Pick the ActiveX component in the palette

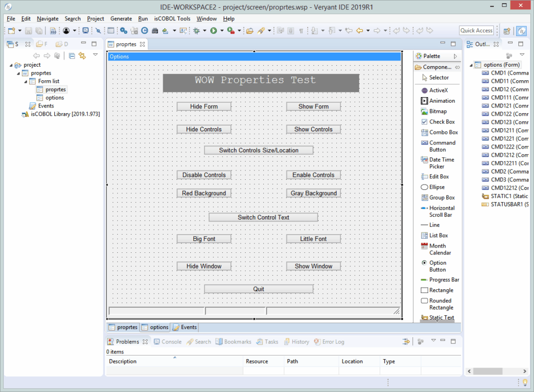[x=435, y=90]
